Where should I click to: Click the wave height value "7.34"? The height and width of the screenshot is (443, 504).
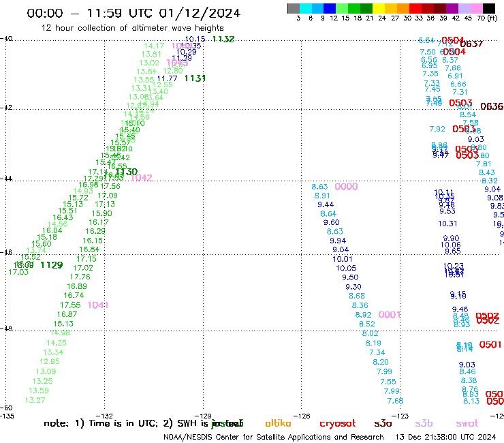tap(377, 352)
